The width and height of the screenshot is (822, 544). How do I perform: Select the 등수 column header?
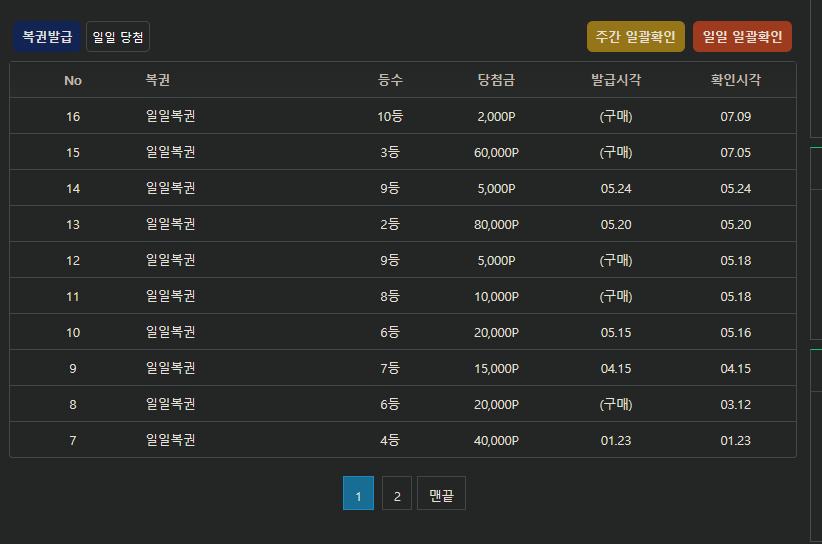point(391,80)
